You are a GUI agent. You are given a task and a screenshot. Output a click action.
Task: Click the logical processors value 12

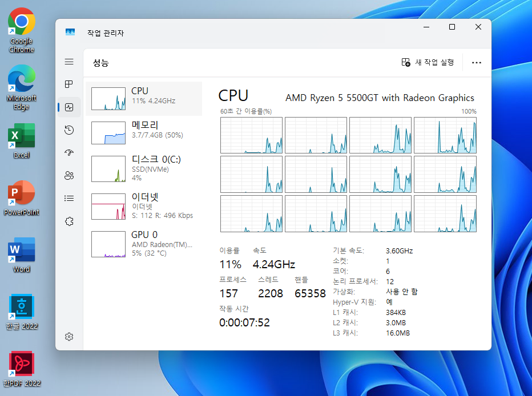390,281
